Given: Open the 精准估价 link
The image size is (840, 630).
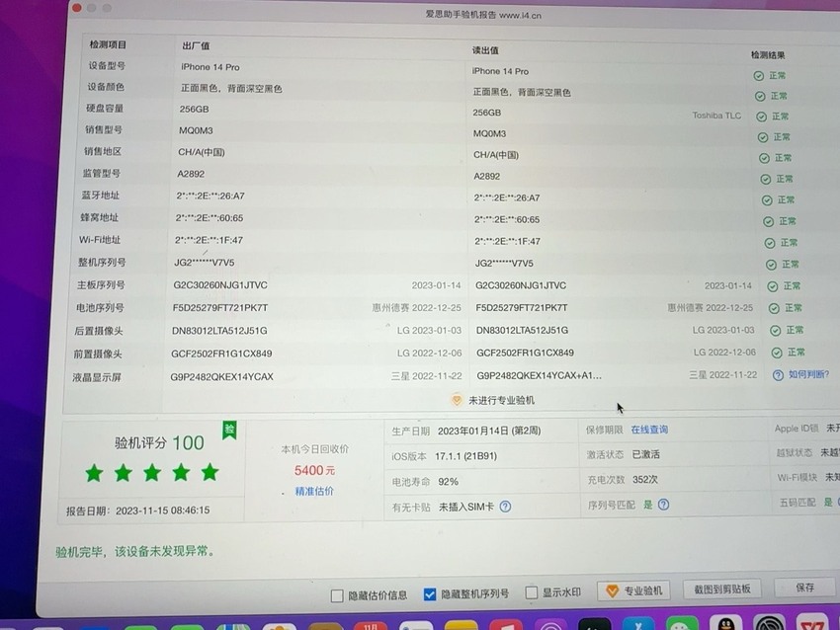Looking at the screenshot, I should (314, 491).
